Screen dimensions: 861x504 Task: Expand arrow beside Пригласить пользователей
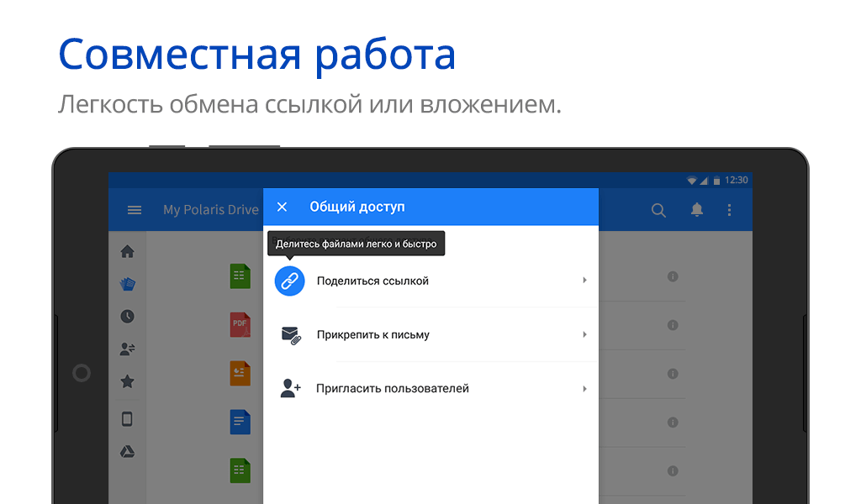[x=584, y=389]
